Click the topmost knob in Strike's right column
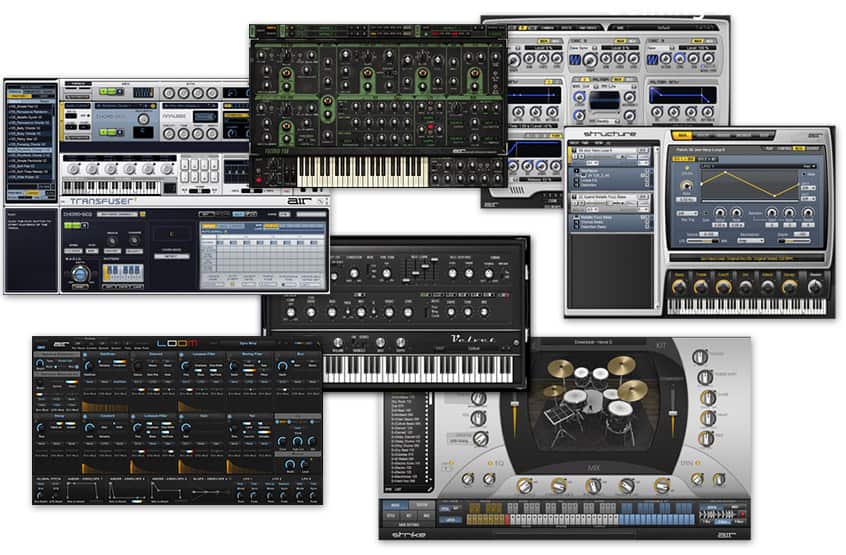846x555 pixels. pos(700,357)
